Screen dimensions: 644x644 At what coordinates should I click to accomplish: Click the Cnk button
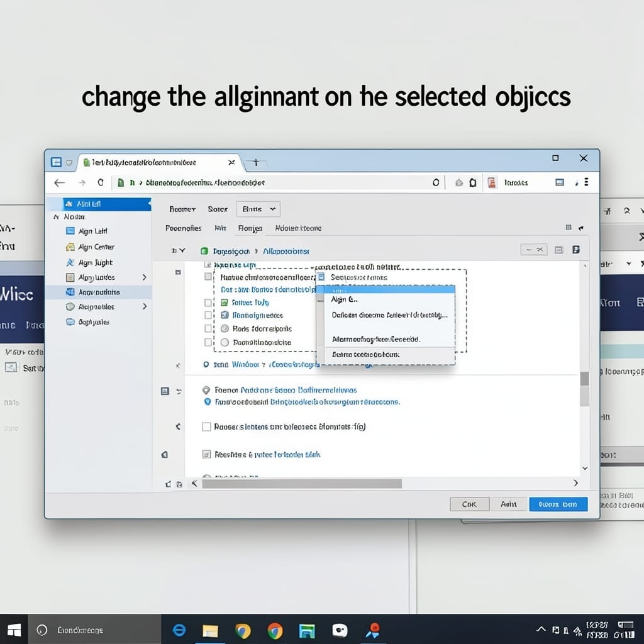[469, 504]
